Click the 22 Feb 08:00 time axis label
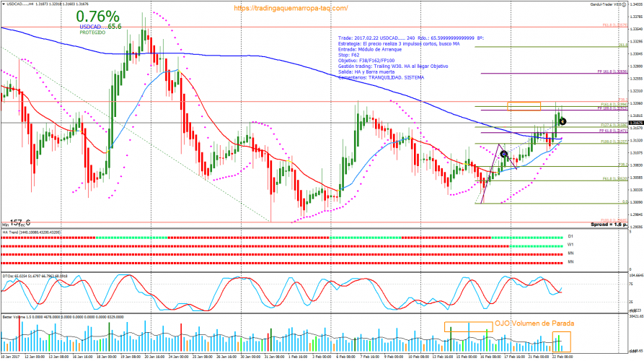This screenshot has height=361, width=644. [560, 357]
